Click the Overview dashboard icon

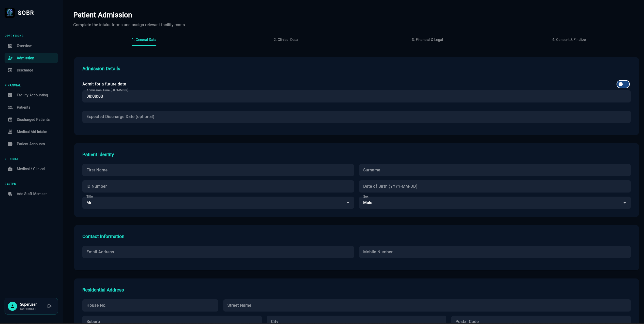tap(10, 46)
